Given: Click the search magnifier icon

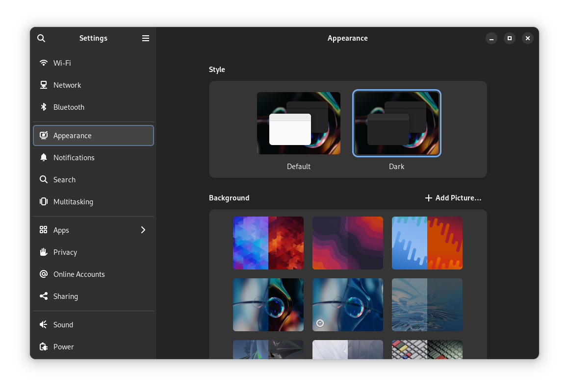Looking at the screenshot, I should point(41,38).
